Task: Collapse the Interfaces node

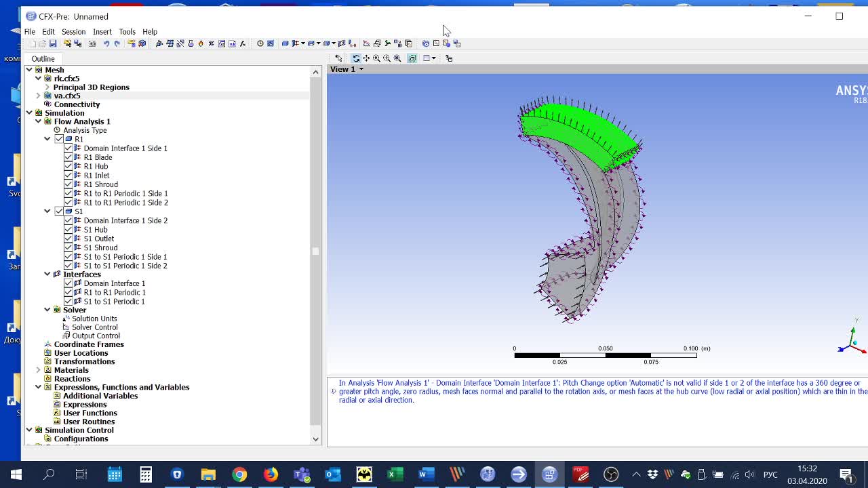Action: point(47,274)
